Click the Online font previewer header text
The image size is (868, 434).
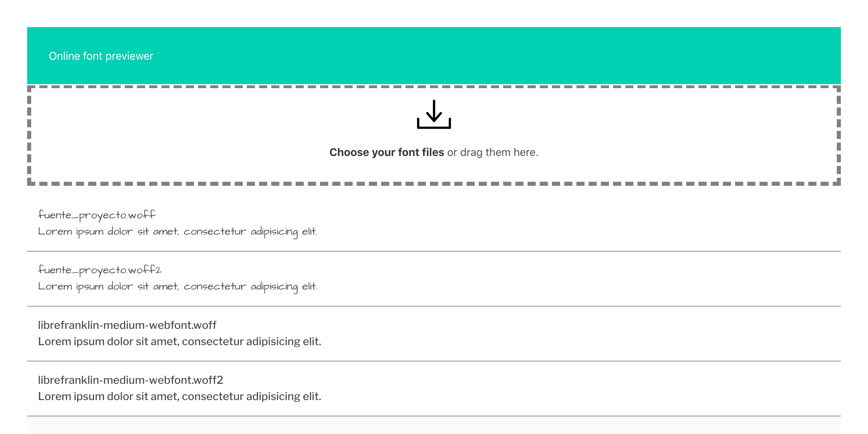click(101, 56)
